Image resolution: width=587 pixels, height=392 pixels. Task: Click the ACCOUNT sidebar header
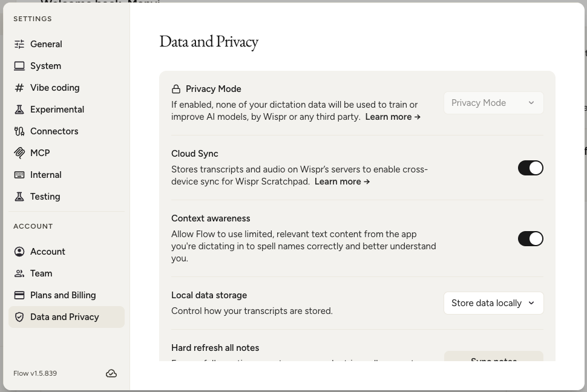33,226
